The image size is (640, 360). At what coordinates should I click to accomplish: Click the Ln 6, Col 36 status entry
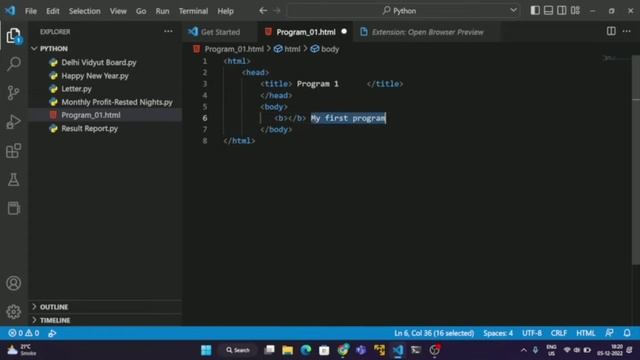(434, 333)
